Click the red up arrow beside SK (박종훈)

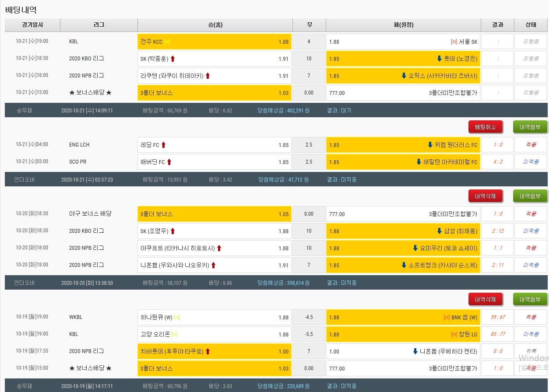point(172,59)
